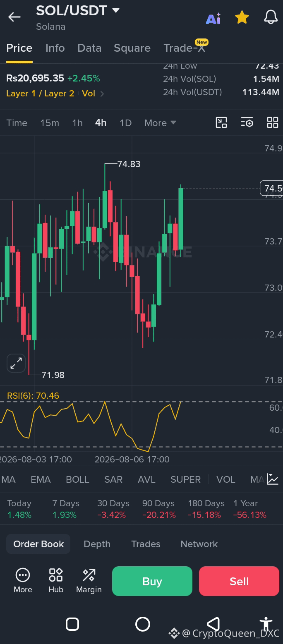Open the Hub icon

point(56,581)
